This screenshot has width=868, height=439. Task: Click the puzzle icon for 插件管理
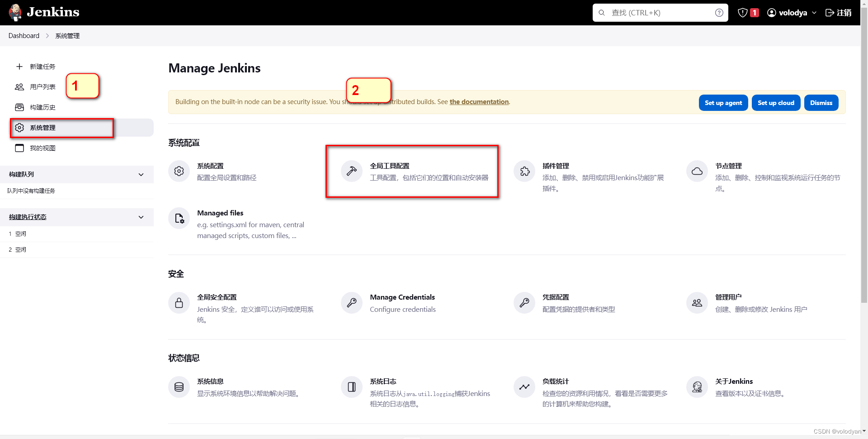coord(524,171)
